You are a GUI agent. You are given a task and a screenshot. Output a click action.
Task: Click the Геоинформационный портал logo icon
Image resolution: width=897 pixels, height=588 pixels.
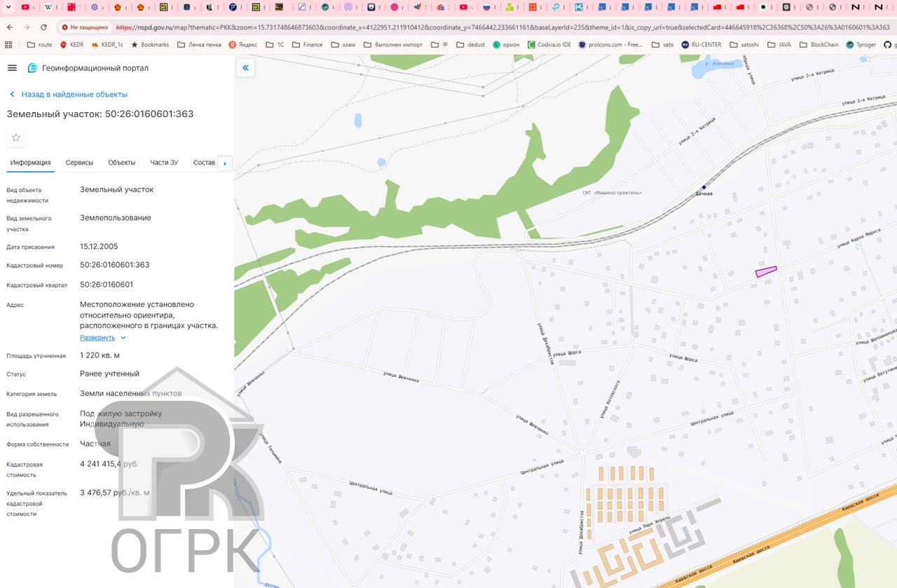pos(32,68)
